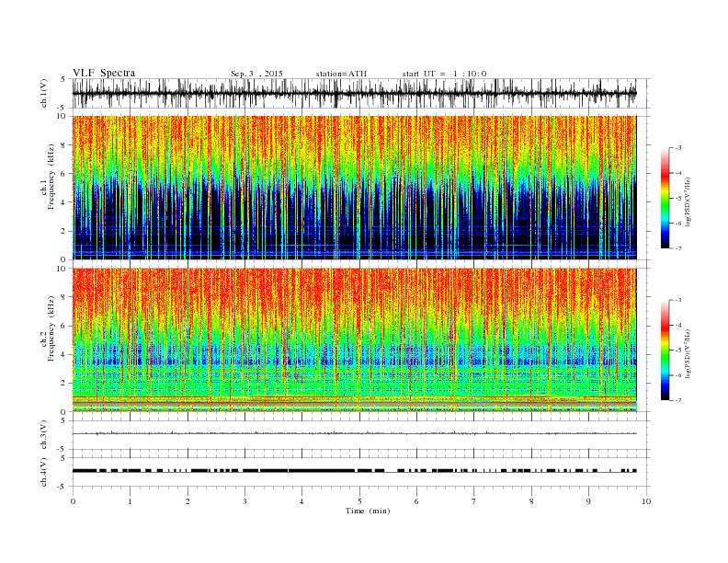Screen dimensions: 728x563
Task: Click time axis tick label "2"
Action: click(188, 501)
